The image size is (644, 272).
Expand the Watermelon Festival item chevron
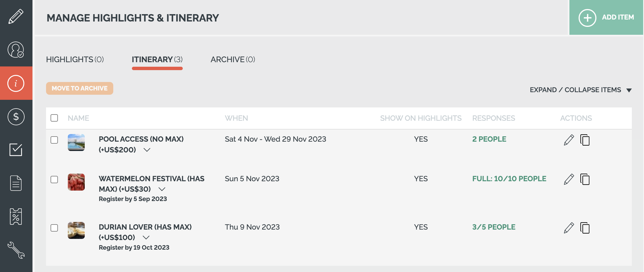click(162, 189)
